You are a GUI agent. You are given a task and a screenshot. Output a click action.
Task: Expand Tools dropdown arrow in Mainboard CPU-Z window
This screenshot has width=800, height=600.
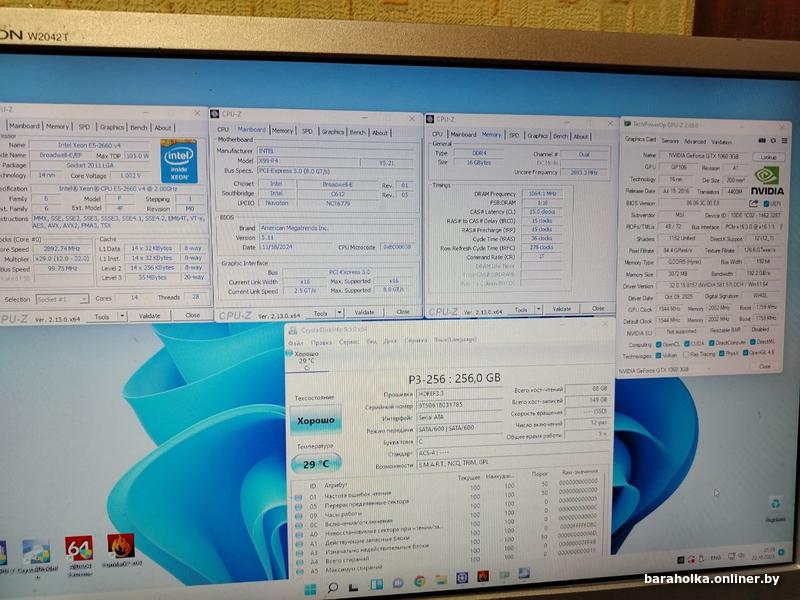pos(339,313)
